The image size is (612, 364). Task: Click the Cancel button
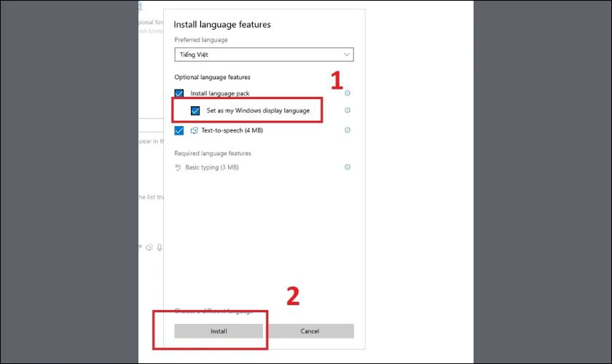310,331
